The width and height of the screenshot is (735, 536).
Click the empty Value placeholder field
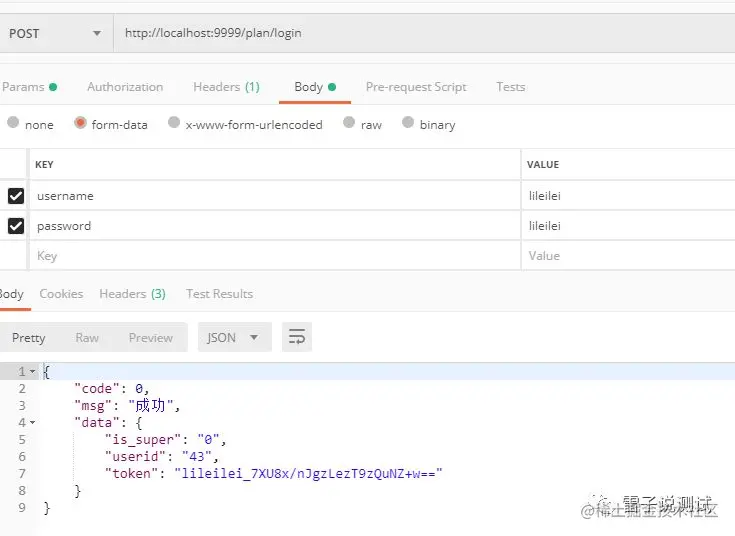628,256
